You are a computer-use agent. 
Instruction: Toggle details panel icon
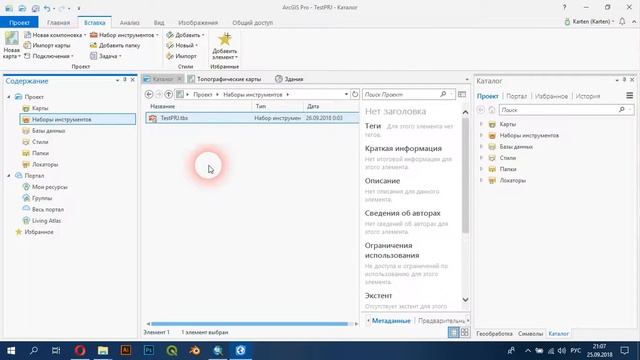point(462,94)
